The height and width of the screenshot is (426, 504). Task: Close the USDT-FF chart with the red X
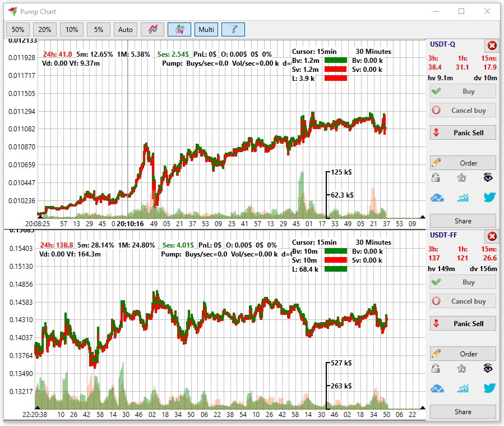click(492, 236)
